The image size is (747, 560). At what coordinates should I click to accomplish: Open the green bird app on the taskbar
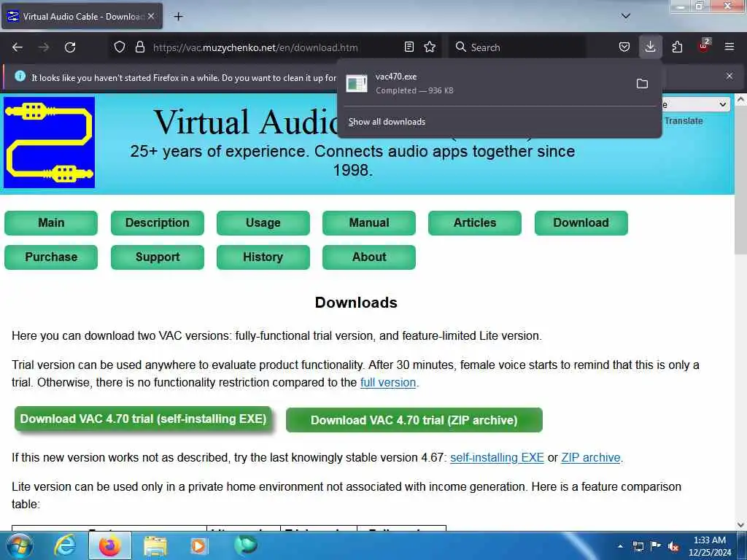(x=246, y=545)
